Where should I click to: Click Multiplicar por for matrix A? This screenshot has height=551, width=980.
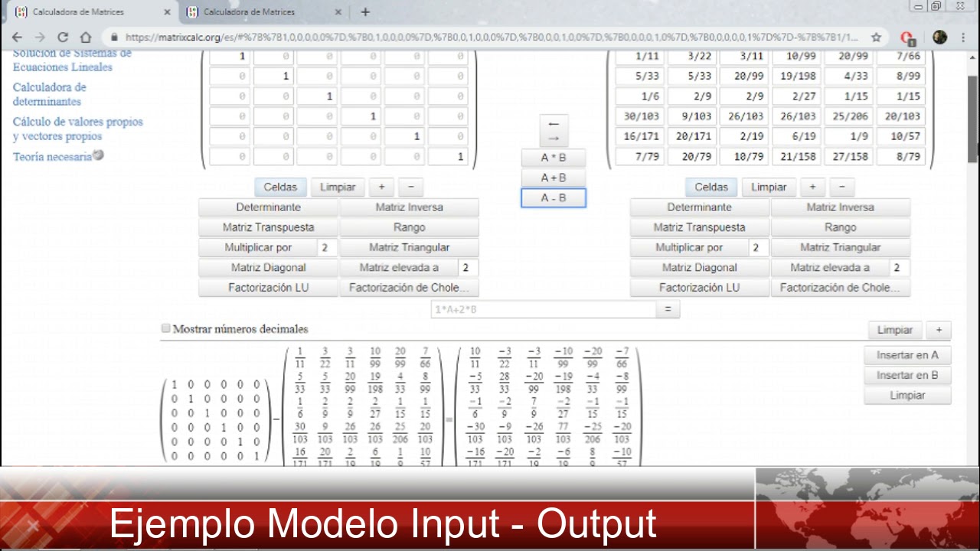pos(258,247)
